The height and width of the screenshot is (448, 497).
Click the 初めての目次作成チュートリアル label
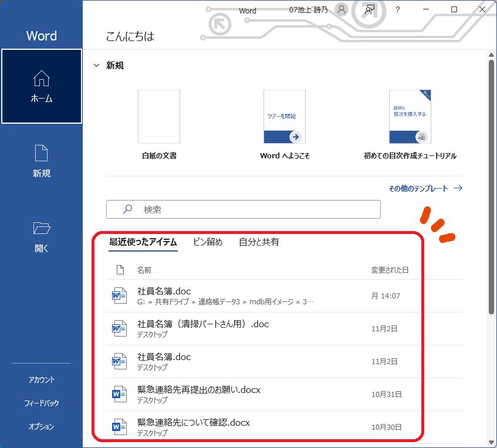(410, 155)
